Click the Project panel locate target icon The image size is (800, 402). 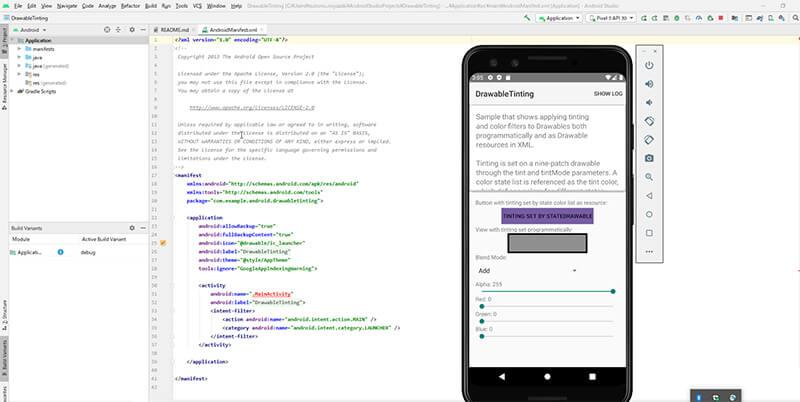point(107,30)
